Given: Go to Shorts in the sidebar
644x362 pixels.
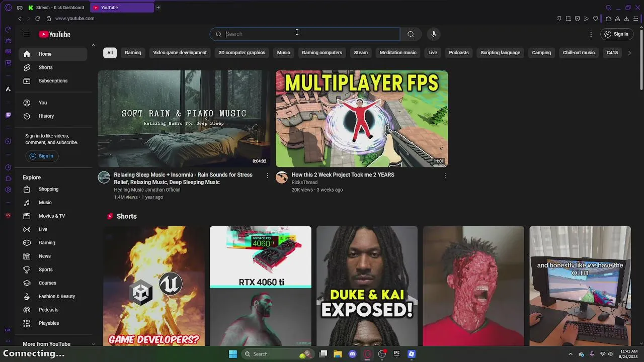Looking at the screenshot, I should [x=53, y=67].
